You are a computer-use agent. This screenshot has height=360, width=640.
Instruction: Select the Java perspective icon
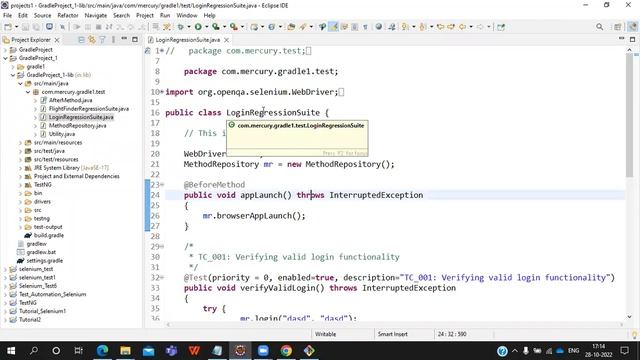point(632,27)
